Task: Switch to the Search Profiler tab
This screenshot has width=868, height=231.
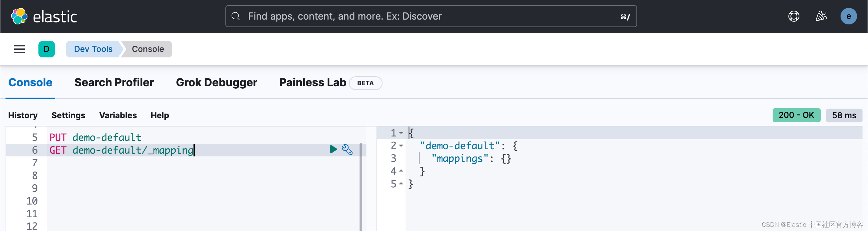Action: click(x=114, y=82)
